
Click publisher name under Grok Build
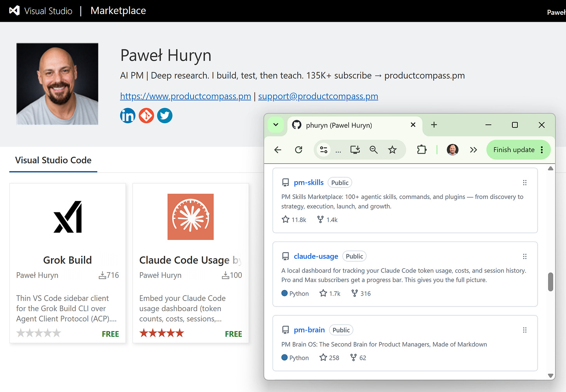pyautogui.click(x=37, y=275)
